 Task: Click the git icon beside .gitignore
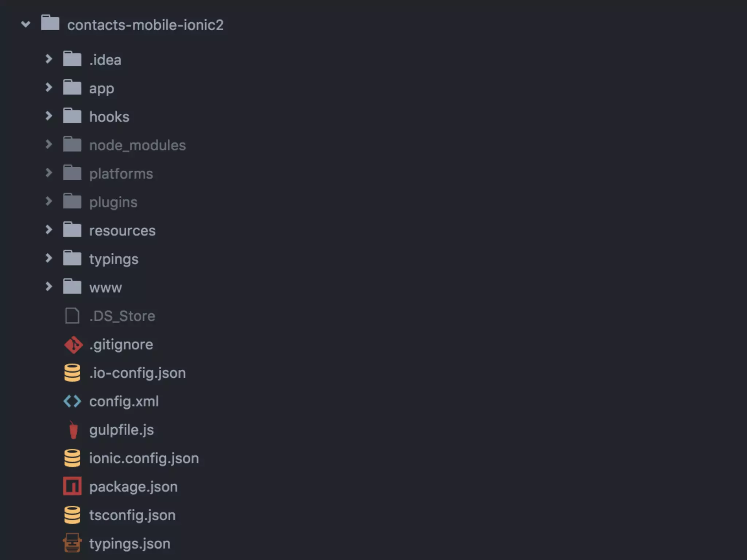[x=73, y=345]
